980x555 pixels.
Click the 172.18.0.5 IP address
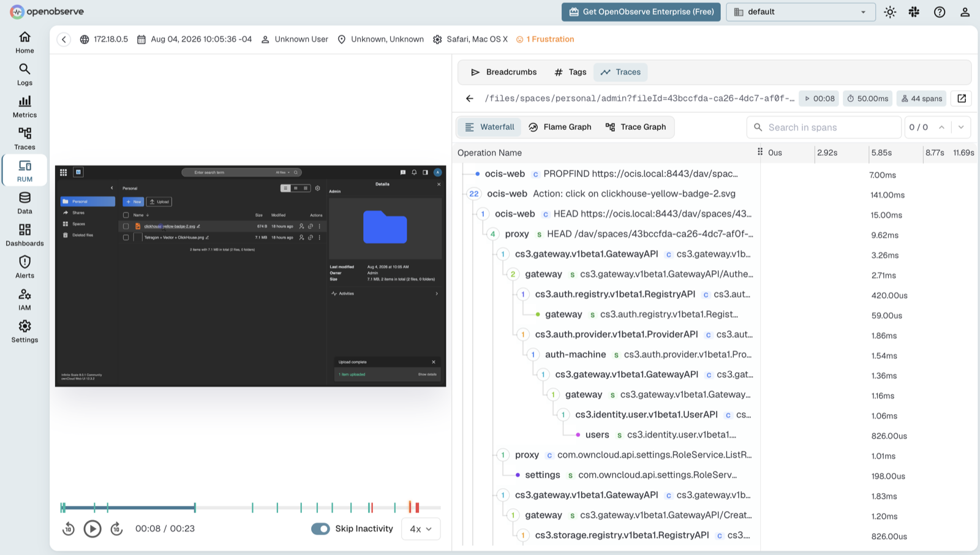tap(111, 39)
